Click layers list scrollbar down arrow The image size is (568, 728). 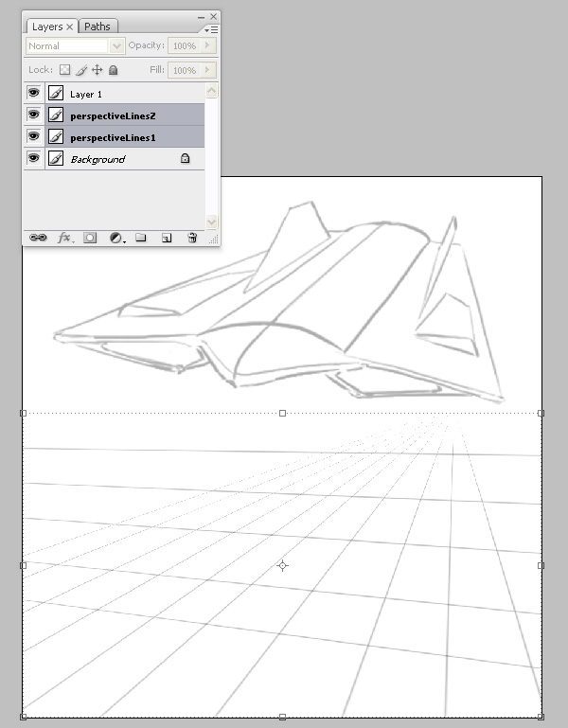[211, 222]
